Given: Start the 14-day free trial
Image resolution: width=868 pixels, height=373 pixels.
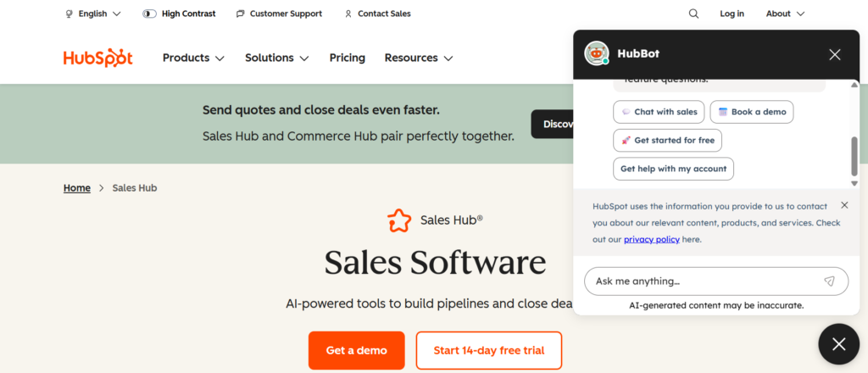Looking at the screenshot, I should (489, 350).
